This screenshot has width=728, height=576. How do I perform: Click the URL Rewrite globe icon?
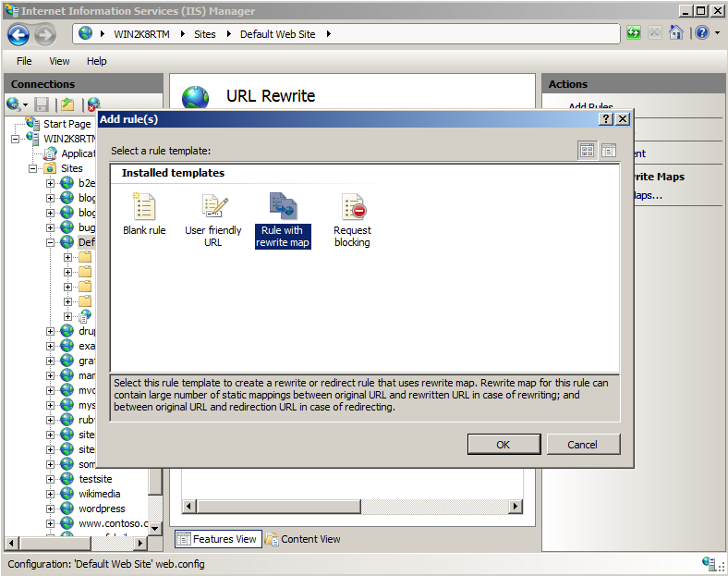point(196,97)
